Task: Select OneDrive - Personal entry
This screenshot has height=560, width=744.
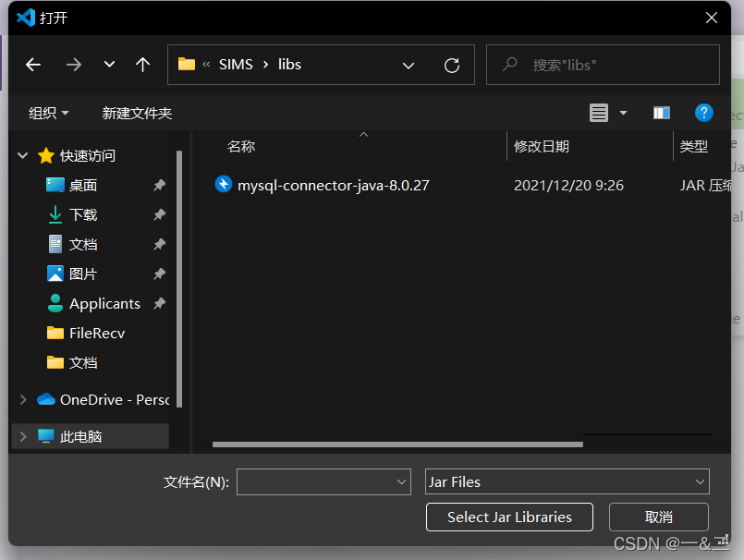Action: (x=114, y=399)
